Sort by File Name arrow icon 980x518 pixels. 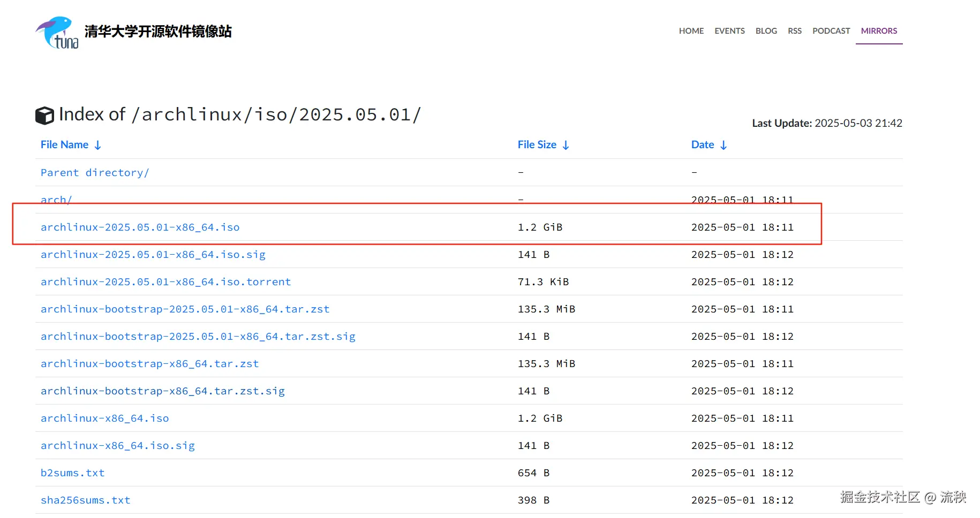pos(97,145)
